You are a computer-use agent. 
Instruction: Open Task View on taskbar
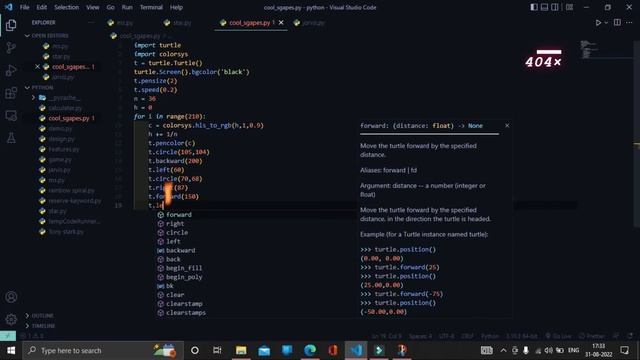(x=218, y=351)
